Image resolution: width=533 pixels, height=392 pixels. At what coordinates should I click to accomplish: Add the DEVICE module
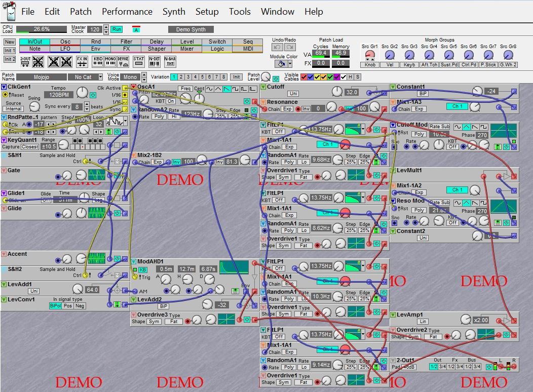pos(123,61)
